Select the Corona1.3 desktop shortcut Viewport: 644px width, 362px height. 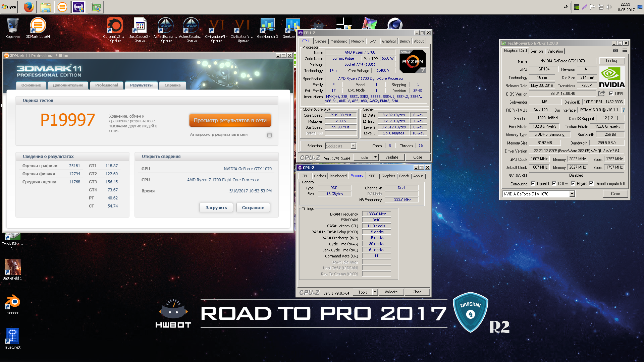(114, 30)
